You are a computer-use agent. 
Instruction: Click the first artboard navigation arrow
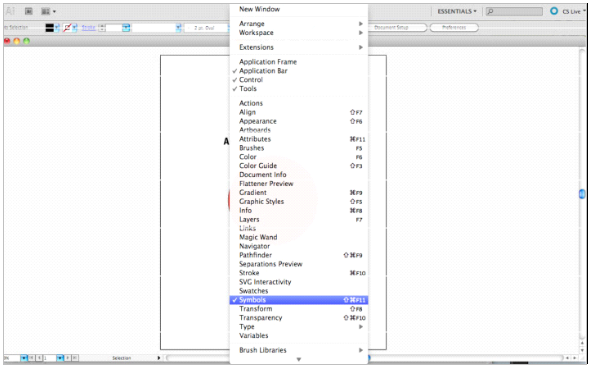pyautogui.click(x=32, y=358)
